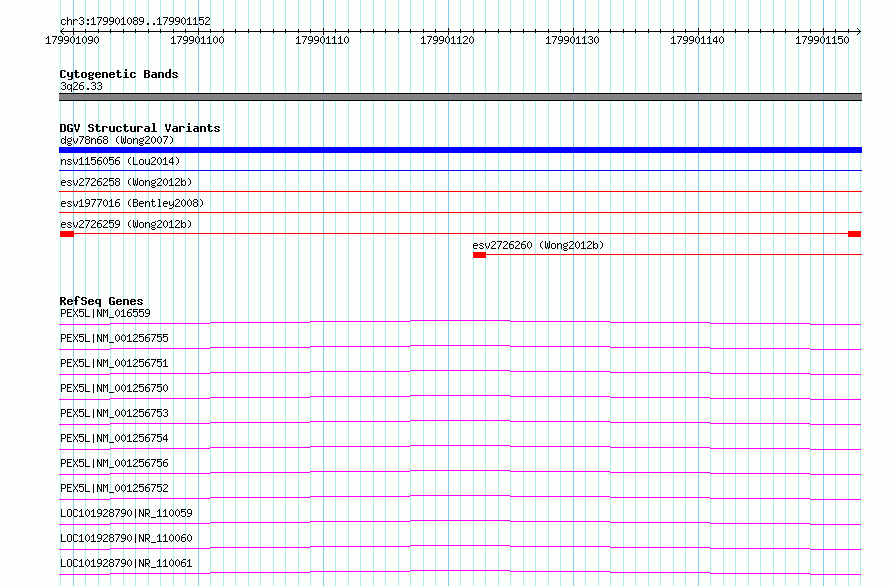Select transcript LOC101928790|NR_110060

point(126,538)
